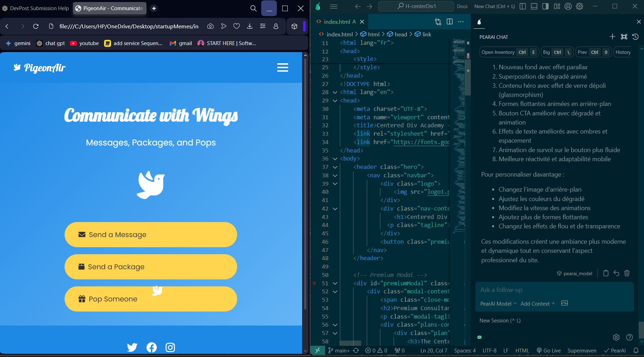Open editor more actions ellipsis
This screenshot has width=644, height=357.
point(461,22)
